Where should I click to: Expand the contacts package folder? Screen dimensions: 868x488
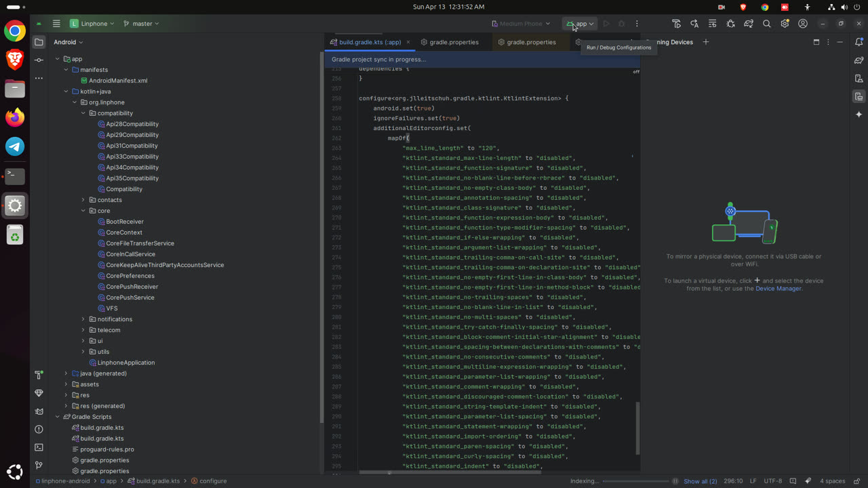[x=83, y=200]
